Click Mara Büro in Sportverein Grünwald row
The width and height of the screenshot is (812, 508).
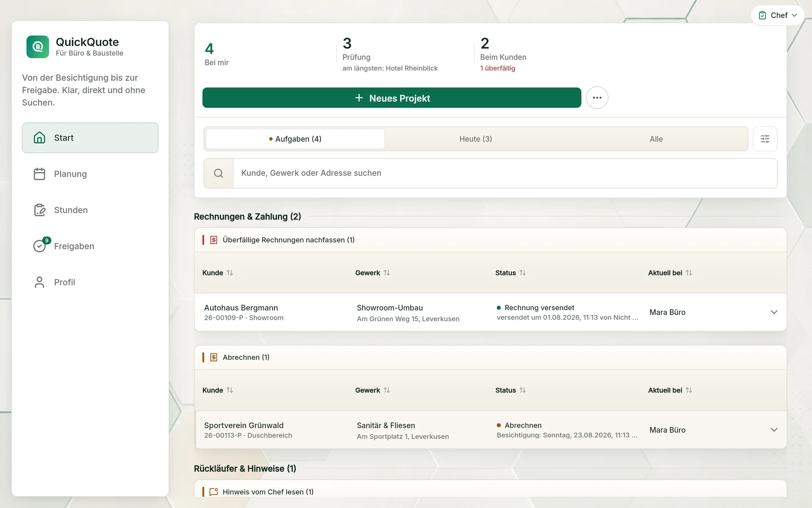667,430
